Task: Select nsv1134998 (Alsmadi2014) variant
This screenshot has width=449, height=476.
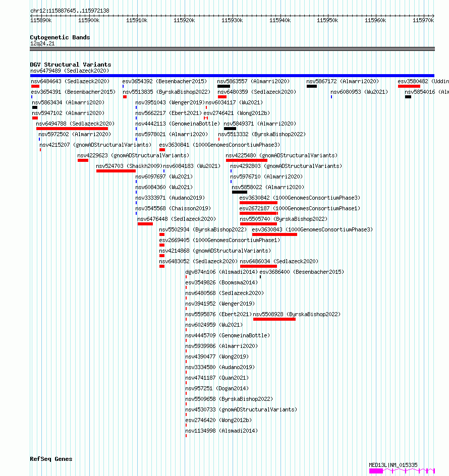Action: click(221, 432)
